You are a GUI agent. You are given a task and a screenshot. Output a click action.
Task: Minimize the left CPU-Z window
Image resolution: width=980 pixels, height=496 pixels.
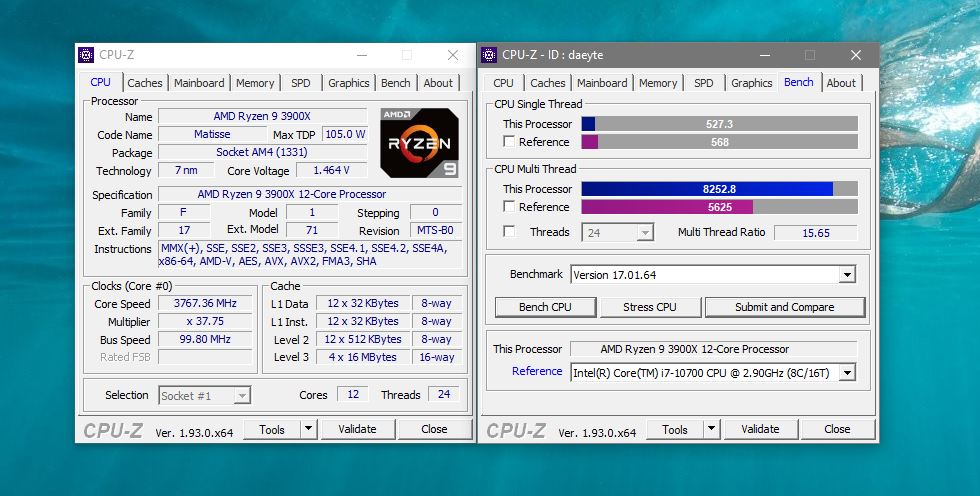[x=362, y=55]
